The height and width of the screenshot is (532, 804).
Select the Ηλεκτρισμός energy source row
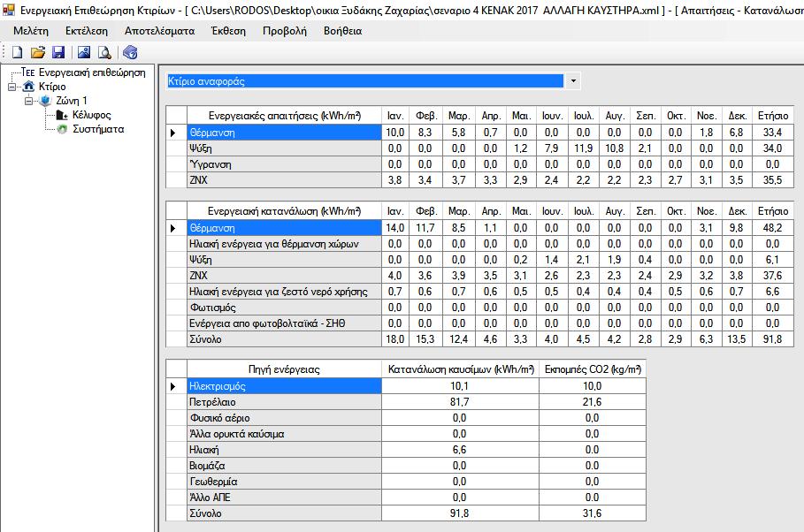point(406,386)
